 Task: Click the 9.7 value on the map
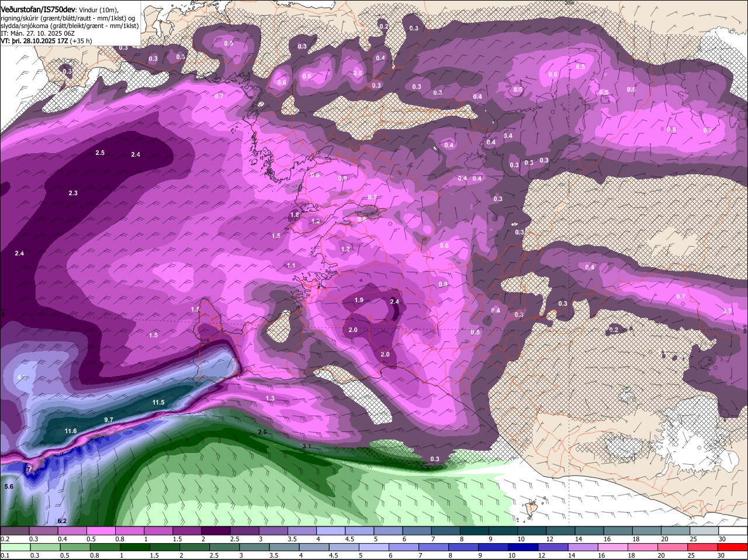(x=109, y=420)
